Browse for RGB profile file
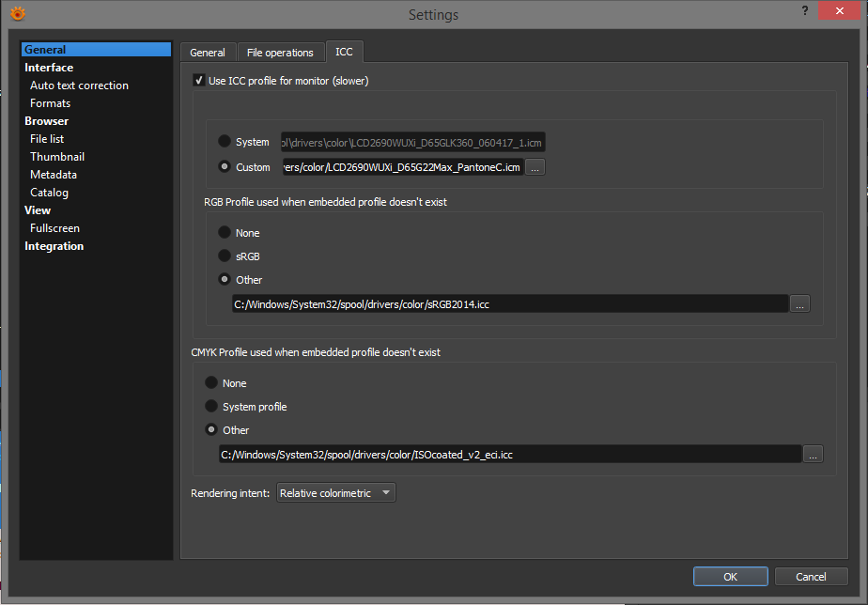This screenshot has height=605, width=868. [x=799, y=303]
